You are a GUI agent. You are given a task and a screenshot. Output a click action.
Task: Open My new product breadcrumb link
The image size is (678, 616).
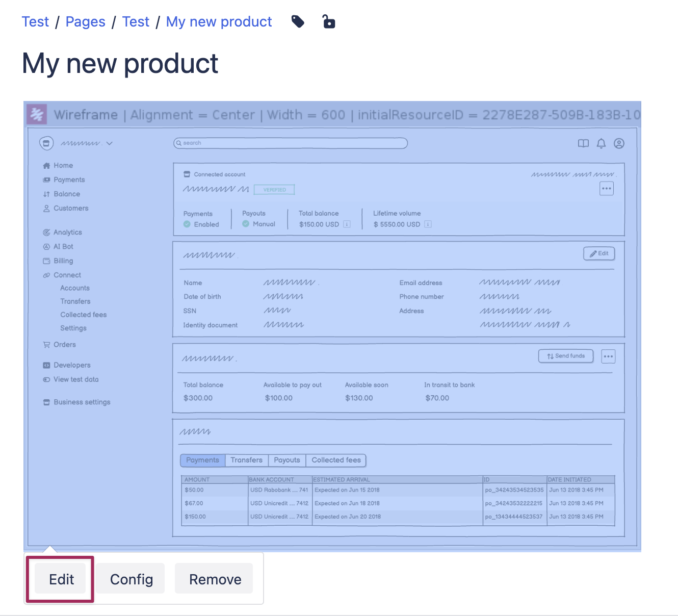coord(219,21)
